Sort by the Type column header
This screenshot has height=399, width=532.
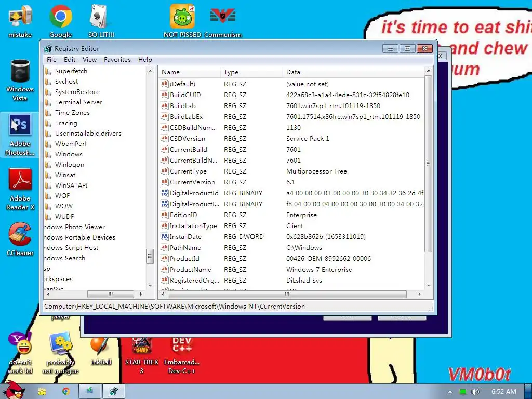point(251,72)
